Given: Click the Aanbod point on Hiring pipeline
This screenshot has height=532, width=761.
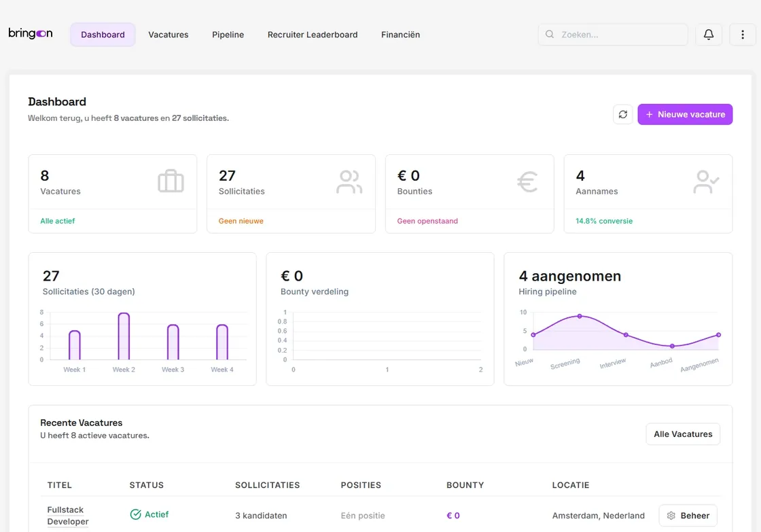Looking at the screenshot, I should (672, 346).
